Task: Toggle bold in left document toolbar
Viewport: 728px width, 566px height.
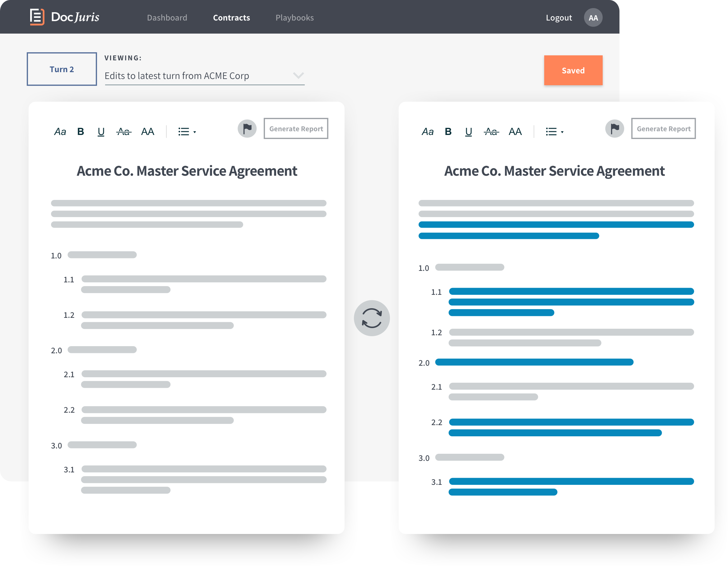Action: coord(81,132)
